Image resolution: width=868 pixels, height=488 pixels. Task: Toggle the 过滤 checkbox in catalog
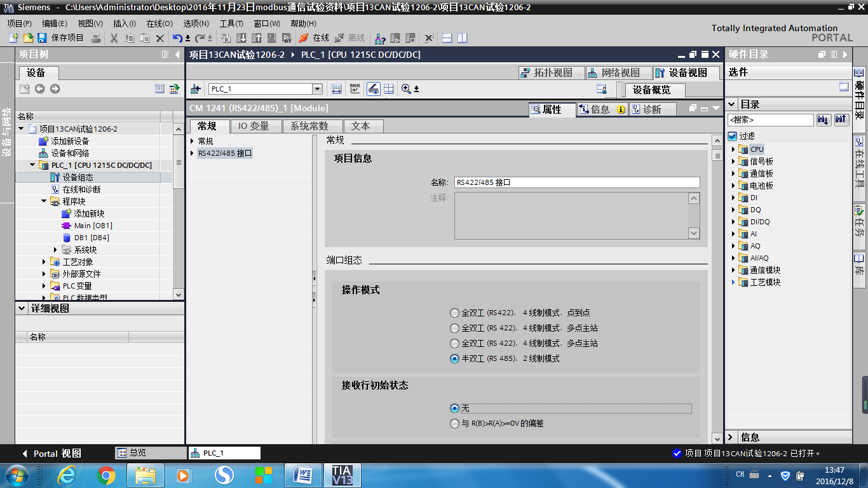[x=733, y=136]
